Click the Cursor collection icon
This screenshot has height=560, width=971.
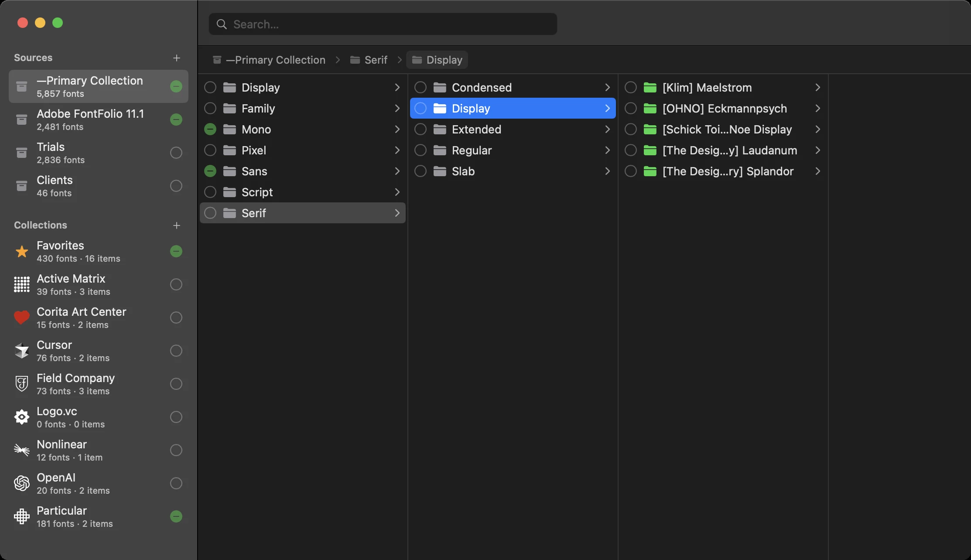tap(22, 351)
